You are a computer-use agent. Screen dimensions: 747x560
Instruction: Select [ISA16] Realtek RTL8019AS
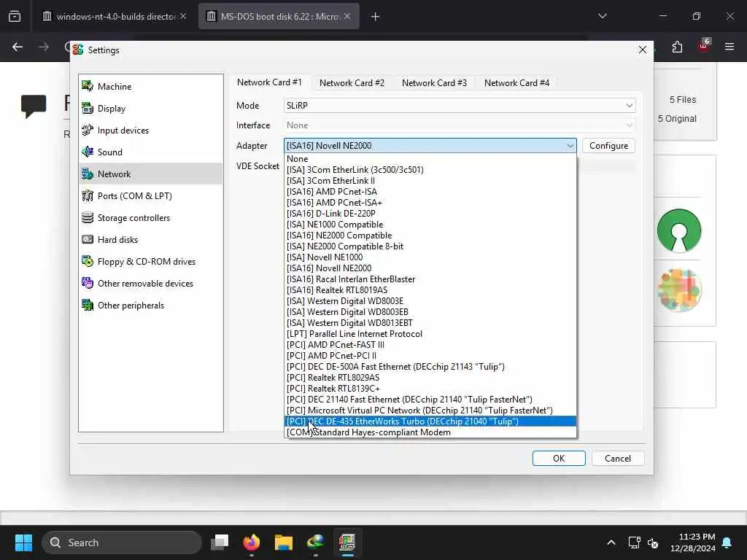(x=430, y=290)
